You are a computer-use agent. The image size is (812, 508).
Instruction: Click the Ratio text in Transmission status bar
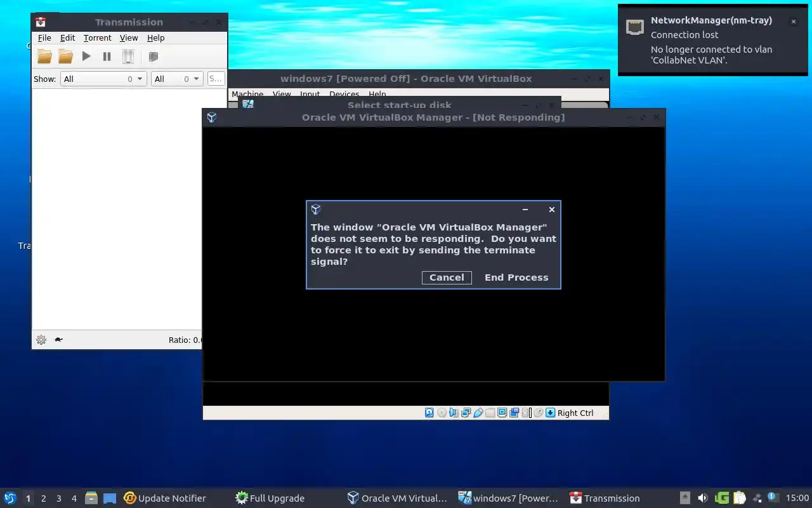point(185,340)
